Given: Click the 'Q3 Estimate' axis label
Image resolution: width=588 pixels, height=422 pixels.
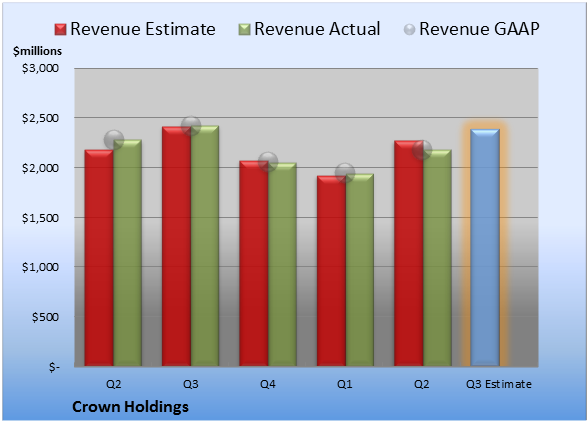Looking at the screenshot, I should (499, 384).
